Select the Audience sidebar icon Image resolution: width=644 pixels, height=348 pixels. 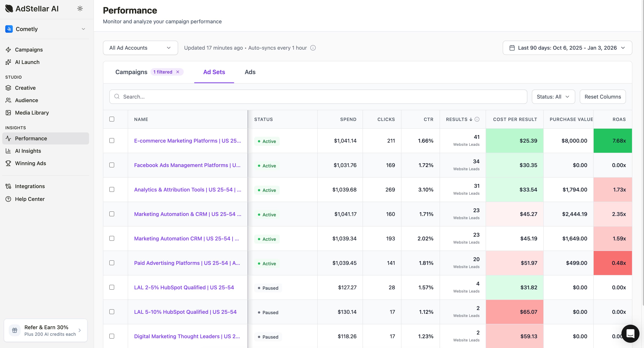click(8, 100)
